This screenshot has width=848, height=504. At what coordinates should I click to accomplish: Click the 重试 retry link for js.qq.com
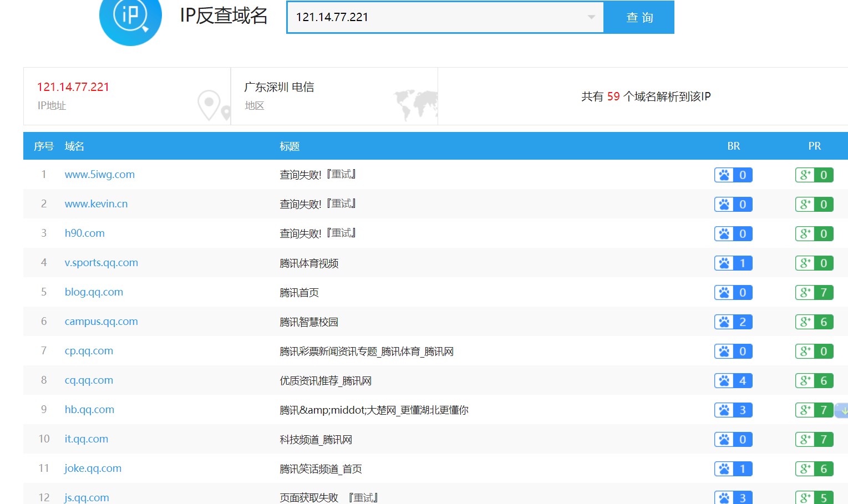pyautogui.click(x=363, y=498)
